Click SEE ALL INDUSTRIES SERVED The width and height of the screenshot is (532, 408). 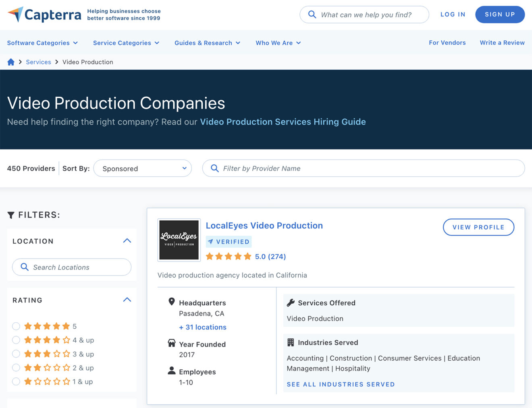click(x=341, y=384)
